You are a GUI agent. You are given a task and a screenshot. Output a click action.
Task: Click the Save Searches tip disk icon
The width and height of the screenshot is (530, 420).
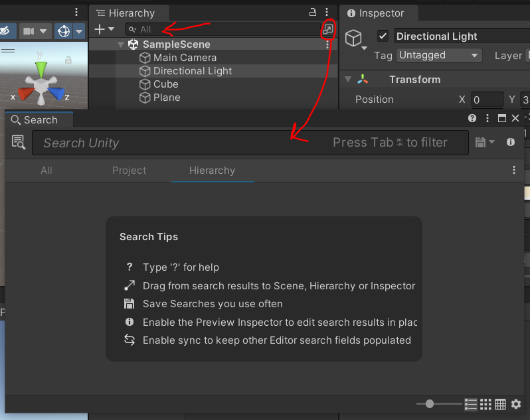[x=129, y=304]
